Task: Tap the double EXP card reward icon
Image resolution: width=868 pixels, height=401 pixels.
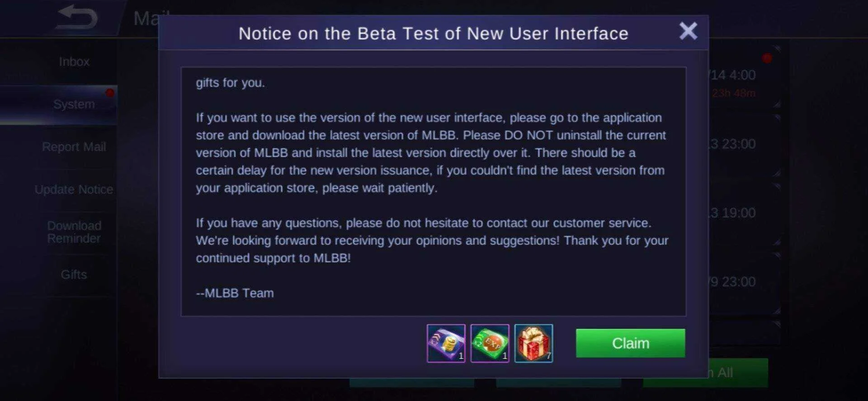Action: coord(490,343)
